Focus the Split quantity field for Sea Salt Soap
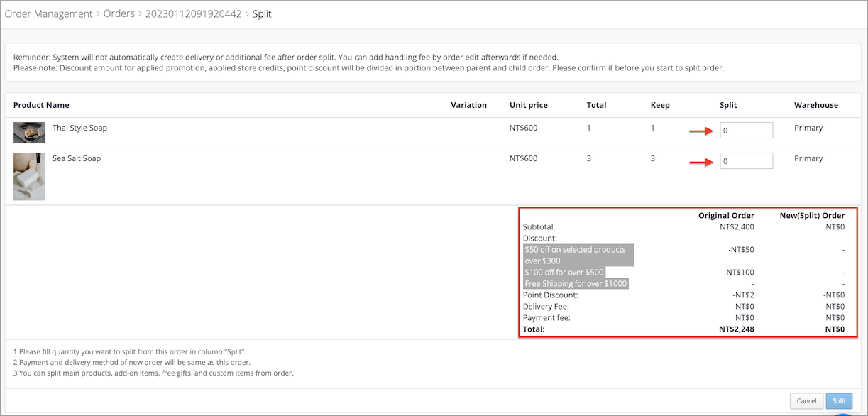The height and width of the screenshot is (416, 868). (747, 161)
